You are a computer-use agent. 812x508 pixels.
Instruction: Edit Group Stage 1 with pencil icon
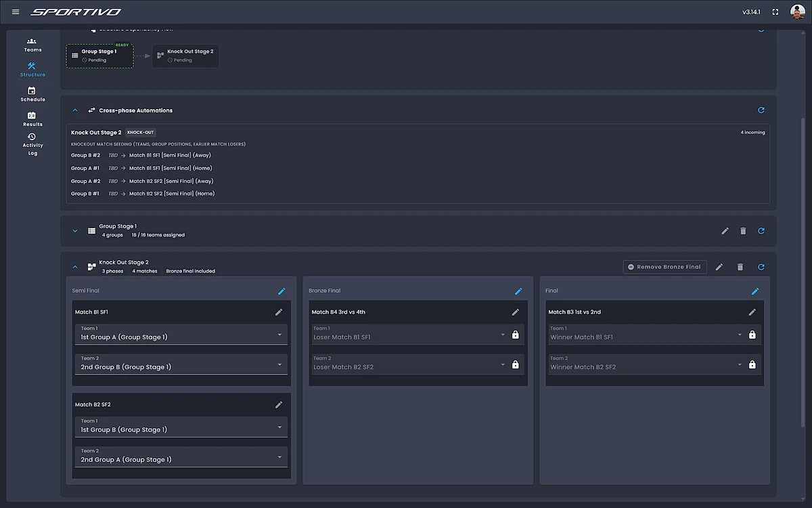tap(725, 230)
